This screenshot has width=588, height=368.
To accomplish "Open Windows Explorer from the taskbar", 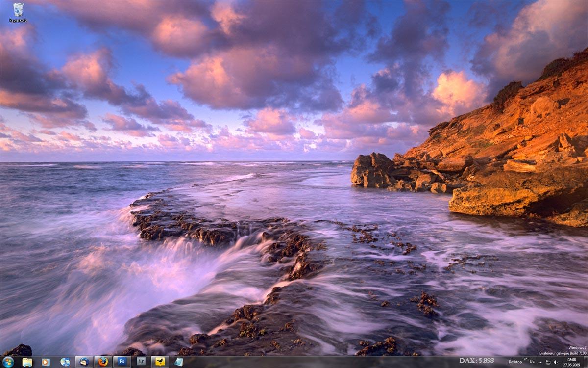I will [27, 362].
